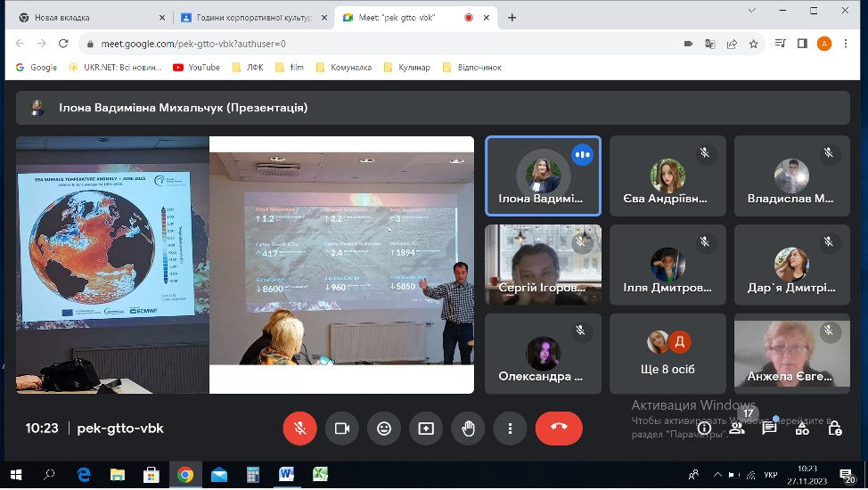Open the emoji reactions panel
The image size is (868, 490).
(x=383, y=428)
